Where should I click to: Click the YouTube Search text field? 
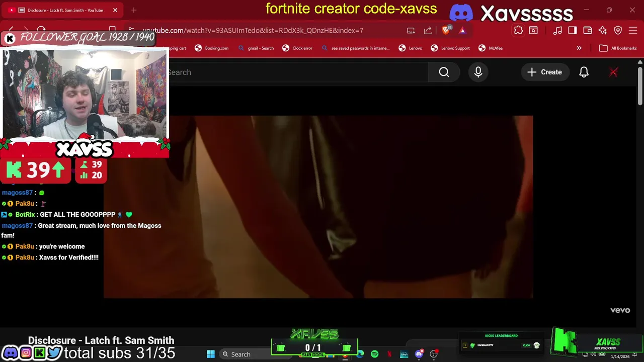point(297,72)
